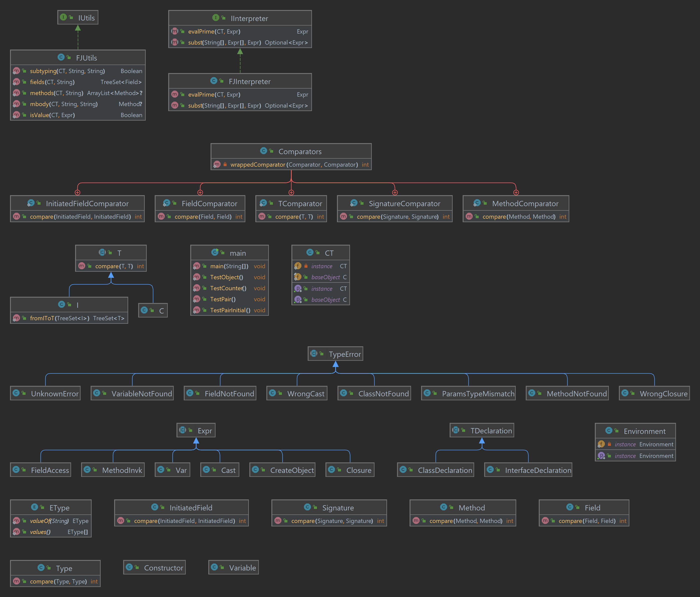Click the interface icon beside IUtils
Screen dimensions: 700x597
(x=63, y=17)
